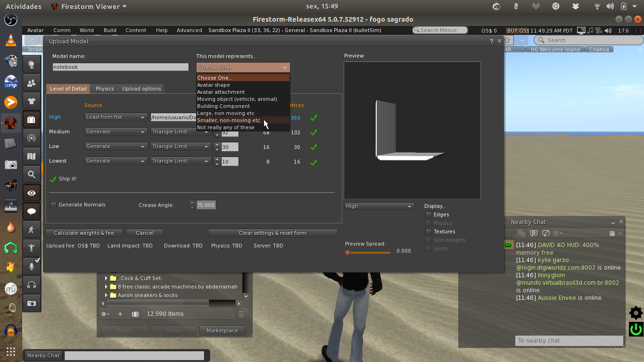The width and height of the screenshot is (644, 362).
Task: Click the Calculate weights & fee button
Action: tap(83, 233)
